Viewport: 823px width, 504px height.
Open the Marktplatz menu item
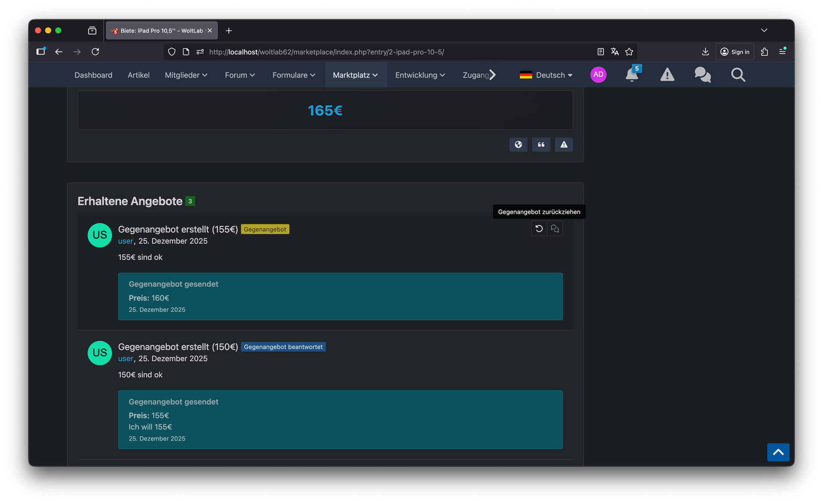(355, 75)
